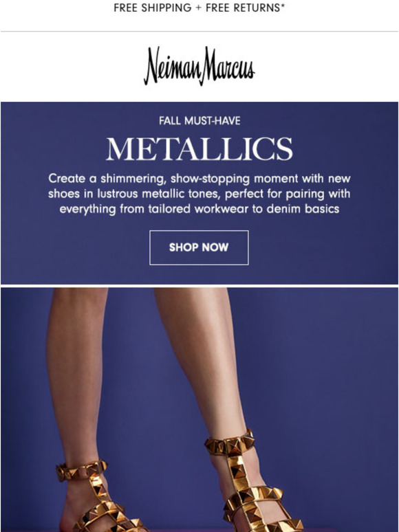Screen dimensions: 399x532
Task: Click the asterisk after FREE RETURNS
Action: 283,5
